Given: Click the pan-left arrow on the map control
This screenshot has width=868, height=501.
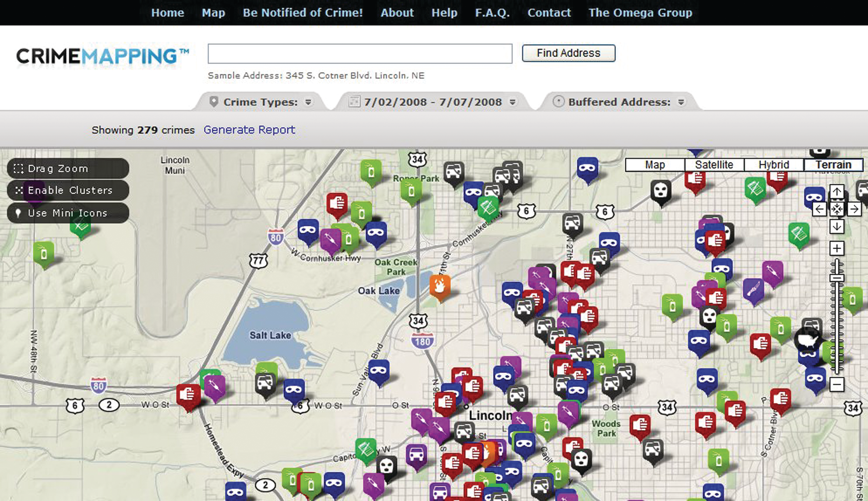Looking at the screenshot, I should (x=820, y=209).
